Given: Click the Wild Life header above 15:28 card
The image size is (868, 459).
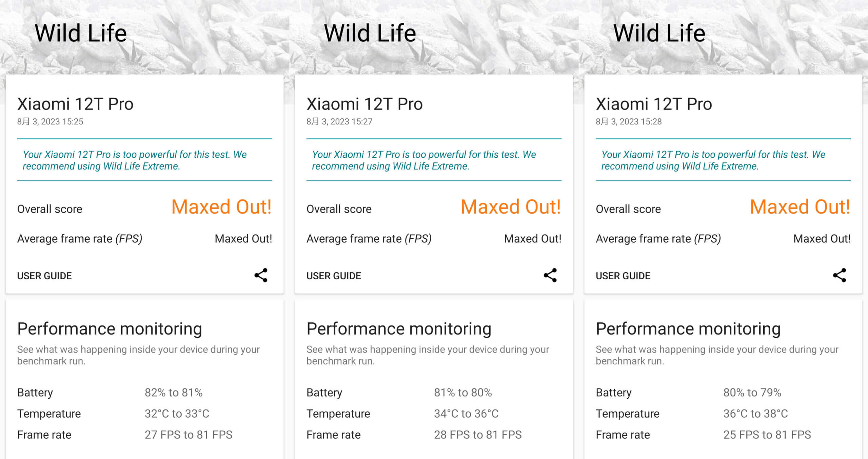Looking at the screenshot, I should point(659,33).
